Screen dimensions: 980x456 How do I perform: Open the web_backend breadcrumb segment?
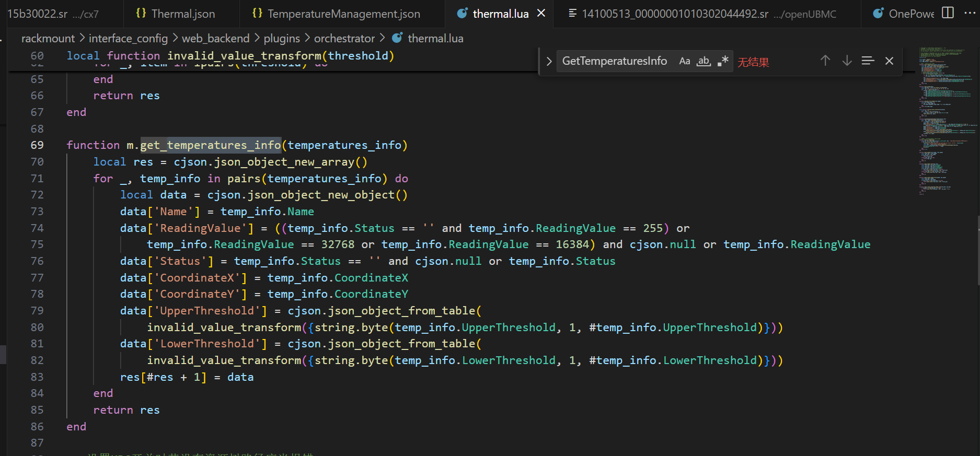coord(215,39)
